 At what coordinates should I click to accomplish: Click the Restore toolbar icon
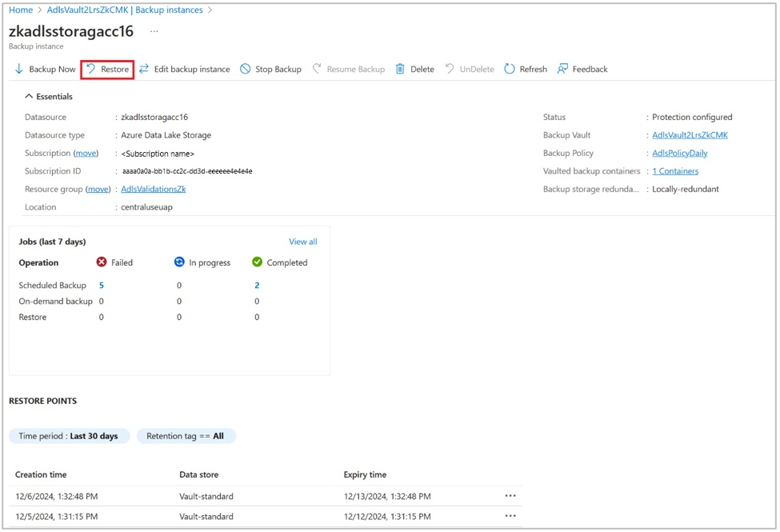tap(91, 69)
